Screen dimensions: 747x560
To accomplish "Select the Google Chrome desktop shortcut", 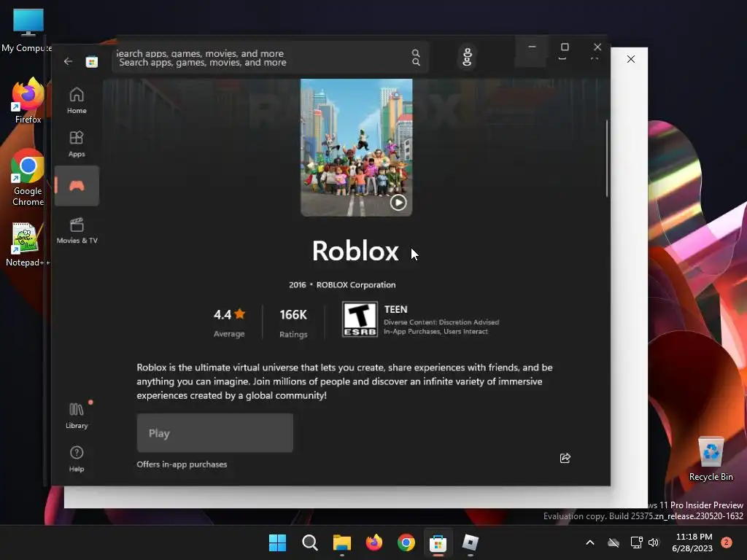I will coord(28,178).
